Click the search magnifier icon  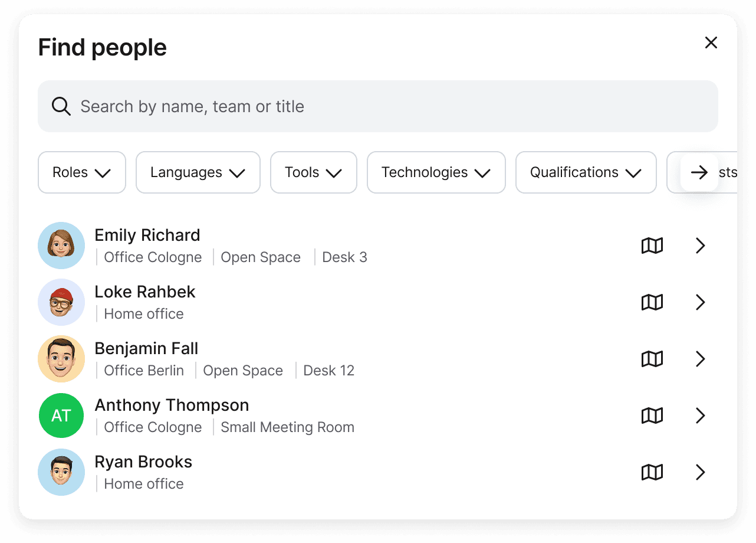coord(61,106)
